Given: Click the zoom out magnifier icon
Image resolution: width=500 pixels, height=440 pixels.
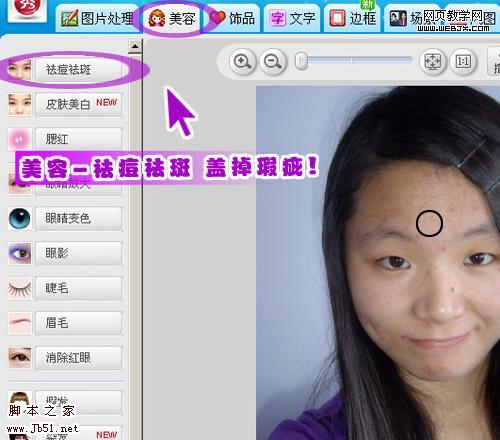Looking at the screenshot, I should click(273, 62).
